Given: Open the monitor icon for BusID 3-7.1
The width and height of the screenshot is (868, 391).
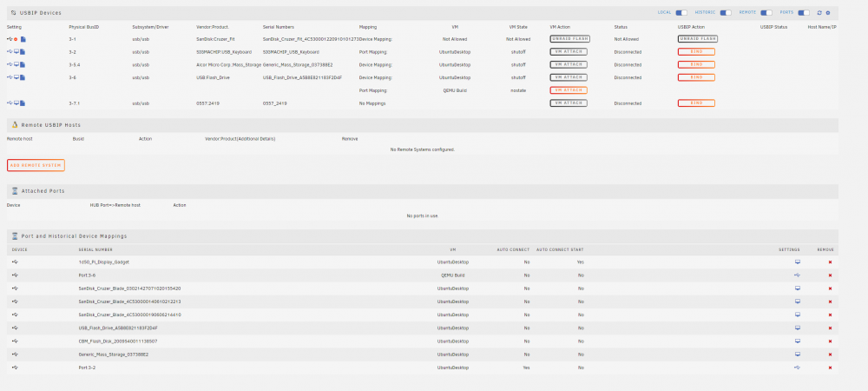Looking at the screenshot, I should 16,103.
